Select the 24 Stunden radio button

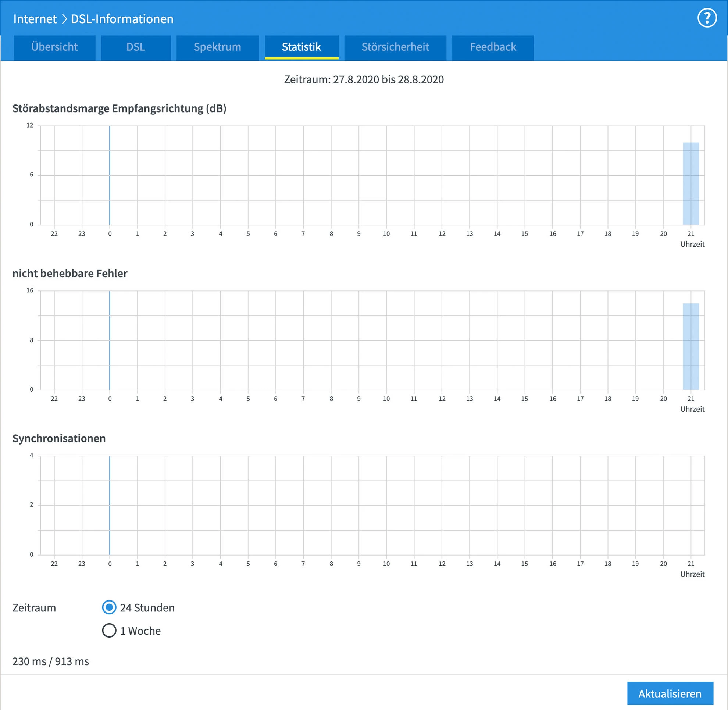(x=109, y=607)
